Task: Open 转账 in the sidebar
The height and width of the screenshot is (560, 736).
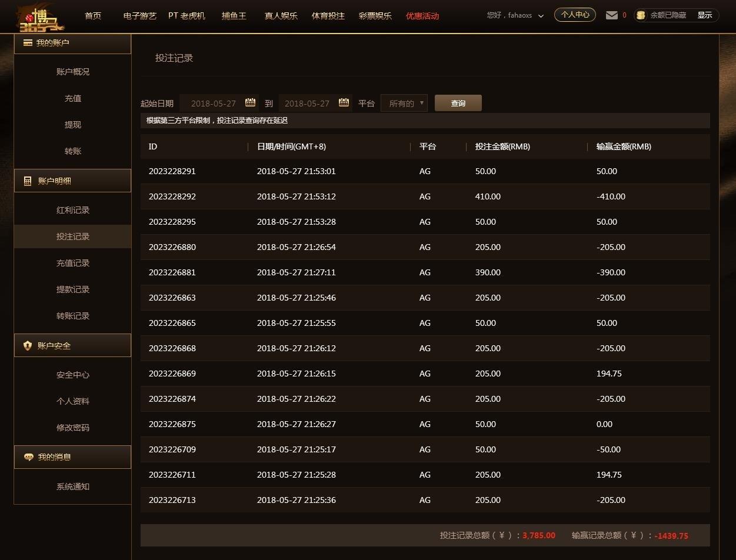Action: (x=73, y=151)
